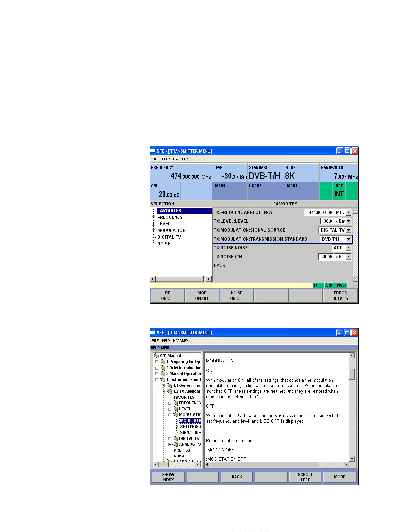Select FAVORITES in the Selection tree

pyautogui.click(x=184, y=211)
